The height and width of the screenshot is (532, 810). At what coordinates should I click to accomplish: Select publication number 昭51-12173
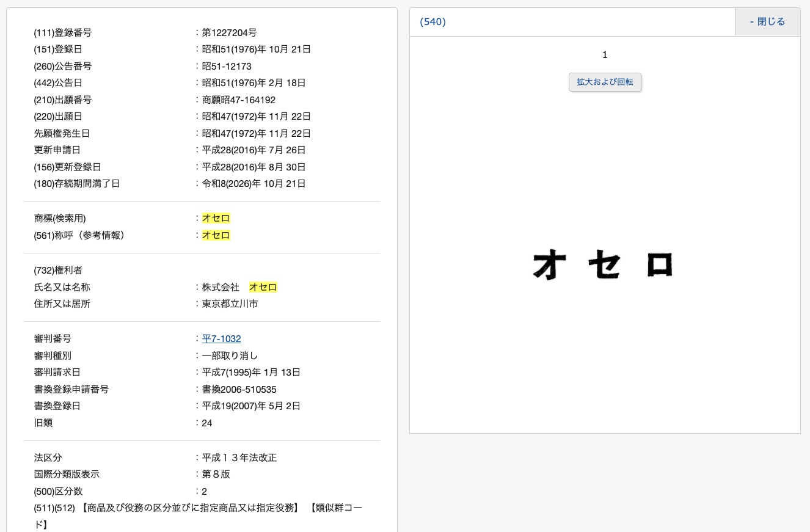point(227,66)
